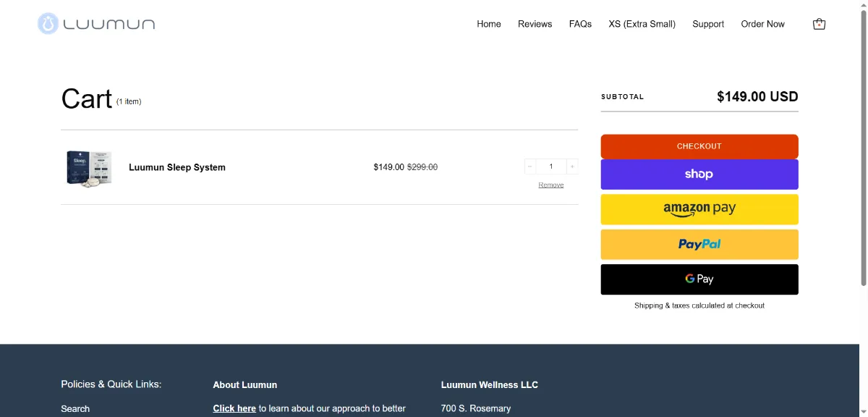The height and width of the screenshot is (417, 868).
Task: Click the red Checkout button
Action: [699, 146]
